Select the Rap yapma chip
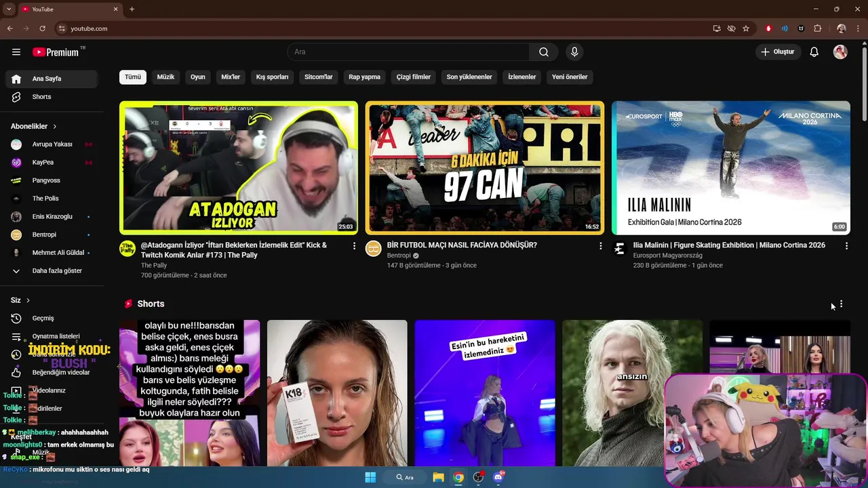 (365, 77)
